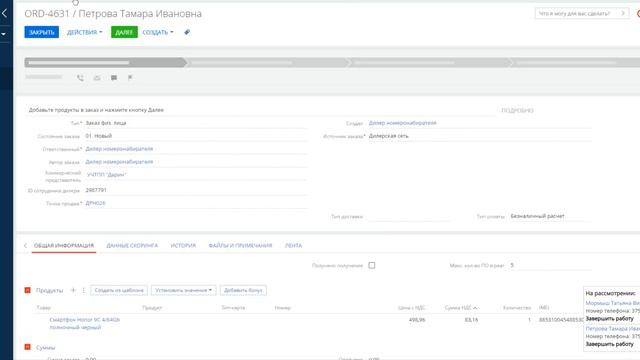Image resolution: width=640 pixels, height=360 pixels.
Task: Open the Коммерческий представитель link
Action: [107, 175]
